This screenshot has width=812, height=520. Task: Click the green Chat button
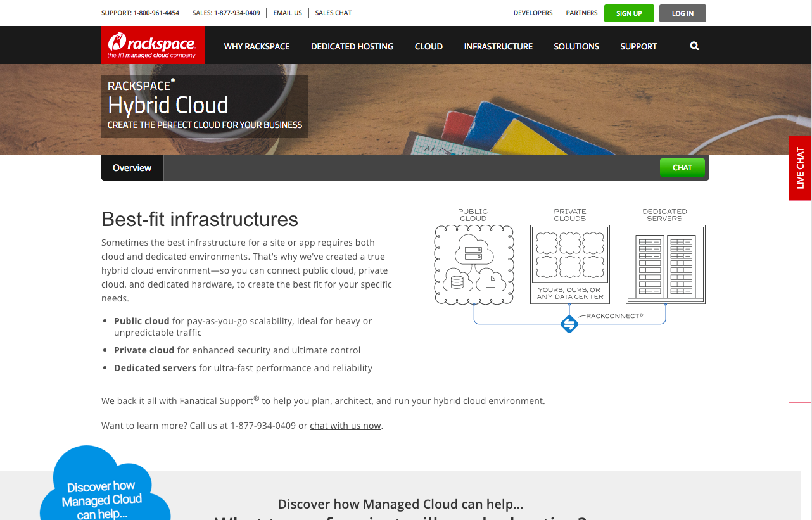(682, 168)
